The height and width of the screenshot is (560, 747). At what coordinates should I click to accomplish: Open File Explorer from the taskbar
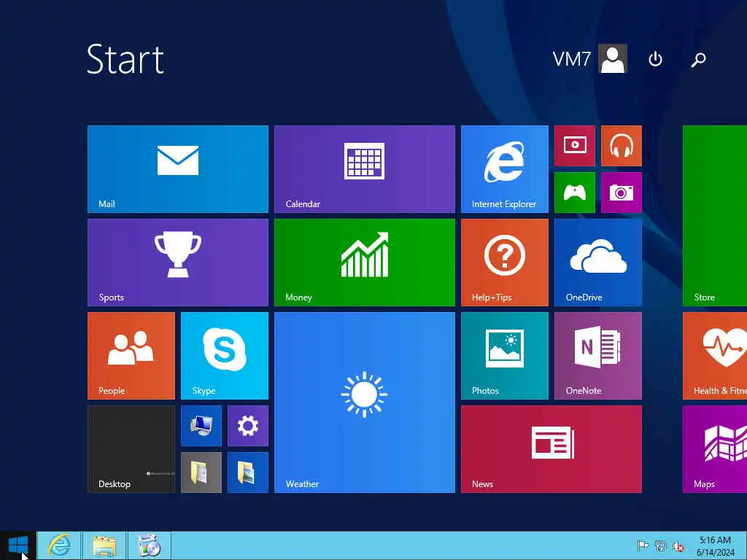[104, 545]
